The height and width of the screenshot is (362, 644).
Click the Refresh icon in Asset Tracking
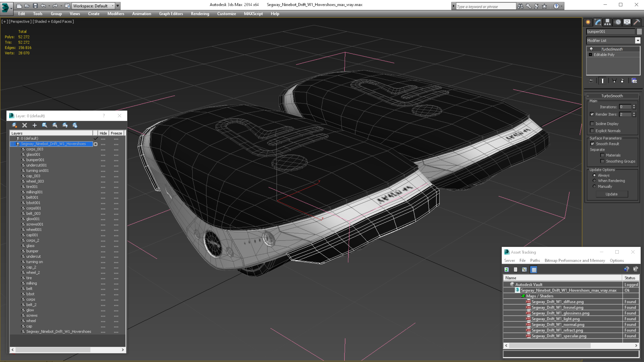(506, 269)
